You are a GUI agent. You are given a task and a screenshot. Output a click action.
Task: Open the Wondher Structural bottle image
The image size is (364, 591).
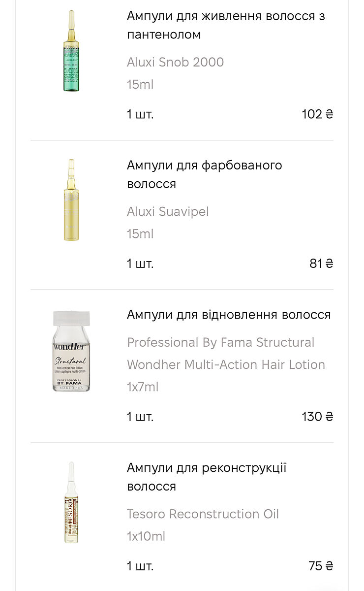(72, 352)
